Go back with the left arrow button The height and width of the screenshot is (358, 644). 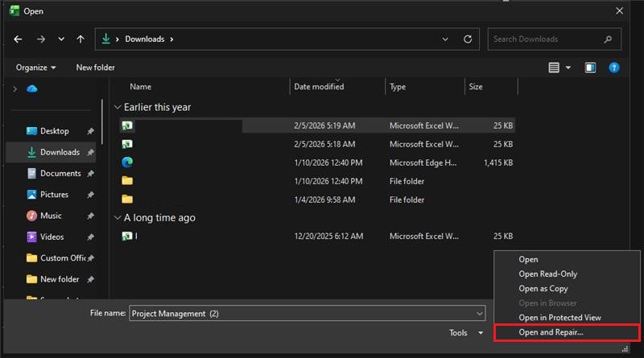coord(18,39)
